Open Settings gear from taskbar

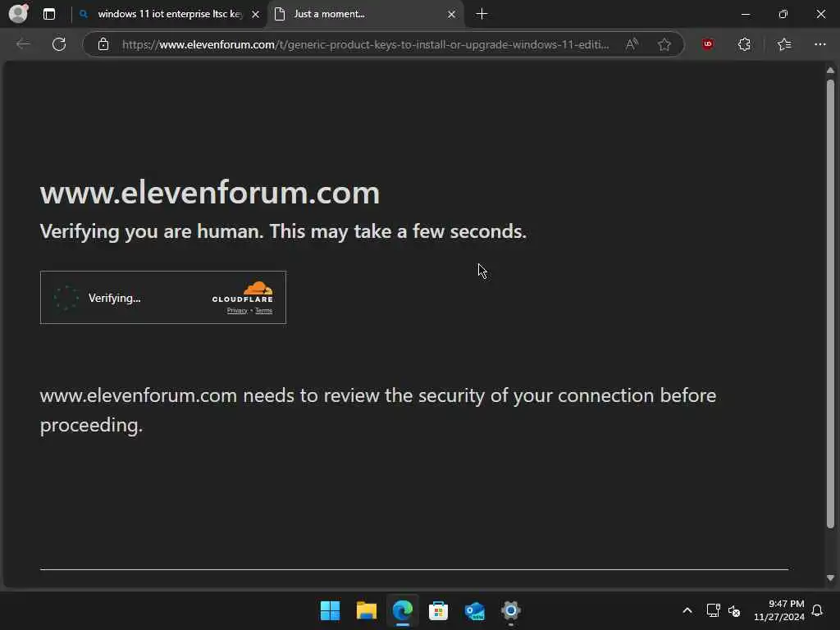(510, 610)
